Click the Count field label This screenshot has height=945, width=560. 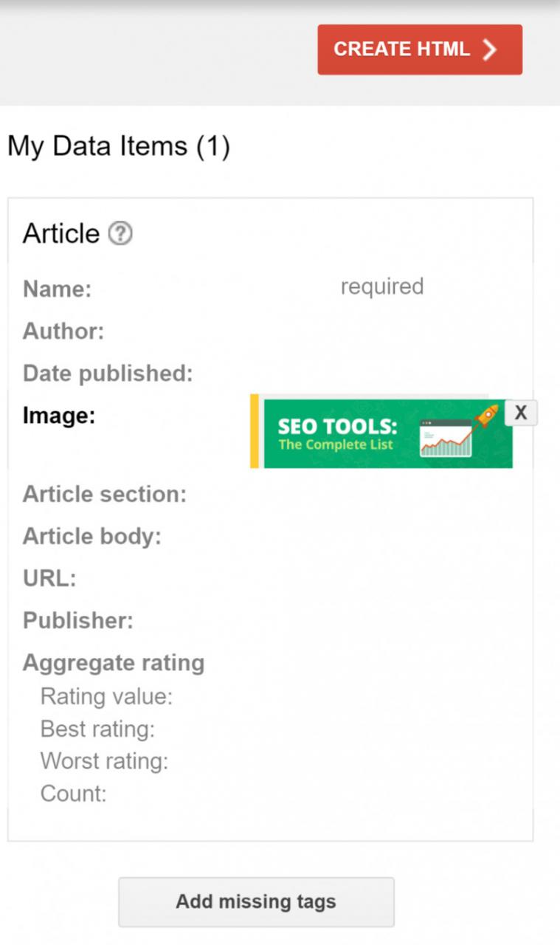pos(74,794)
